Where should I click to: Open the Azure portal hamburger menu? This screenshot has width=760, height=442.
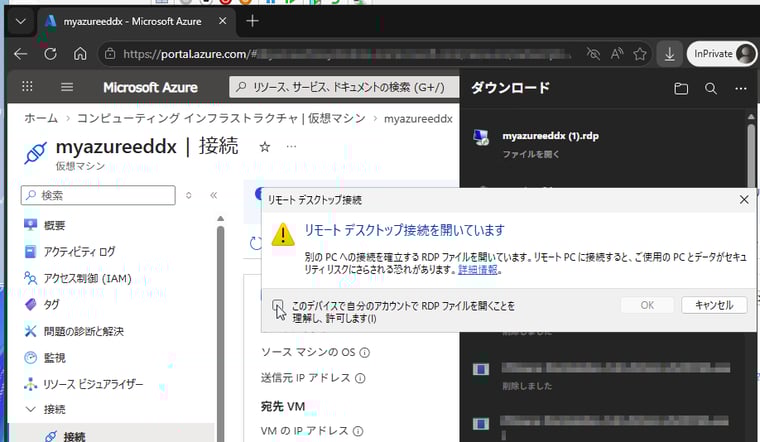click(67, 87)
